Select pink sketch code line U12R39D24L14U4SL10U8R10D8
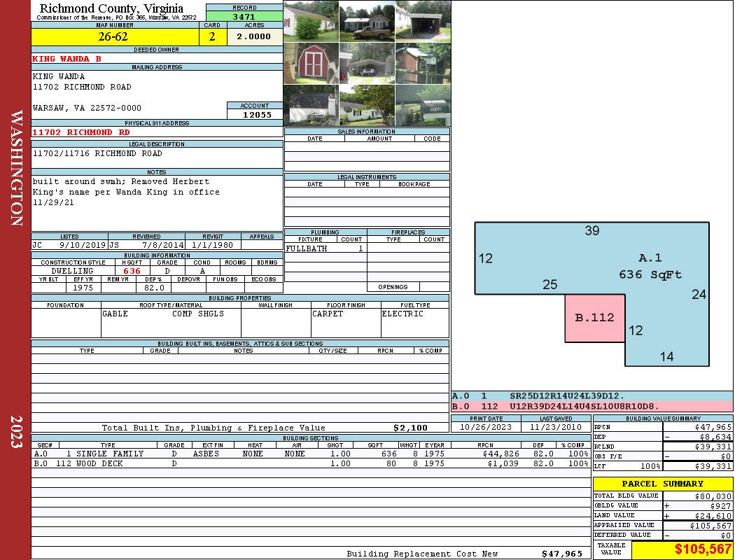 click(584, 406)
